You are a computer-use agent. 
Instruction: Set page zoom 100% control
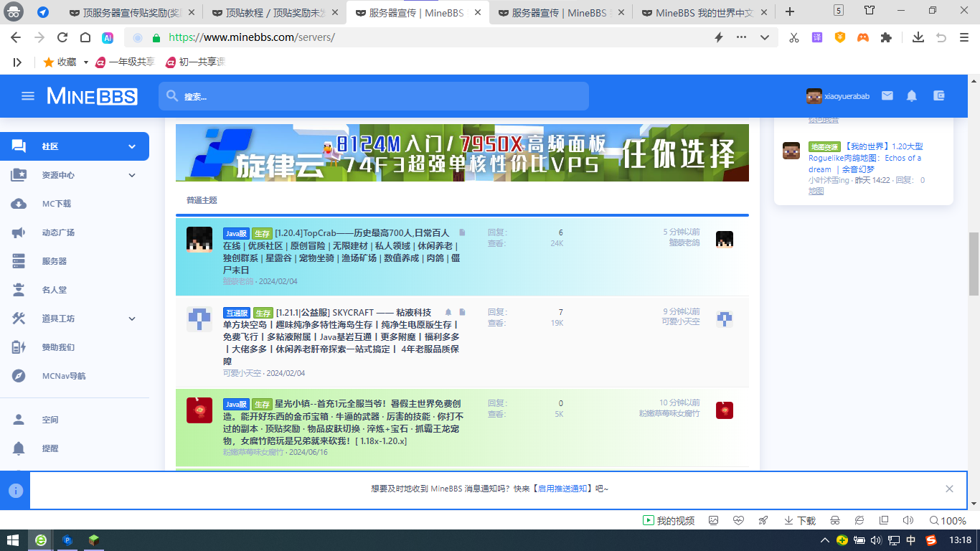point(948,520)
